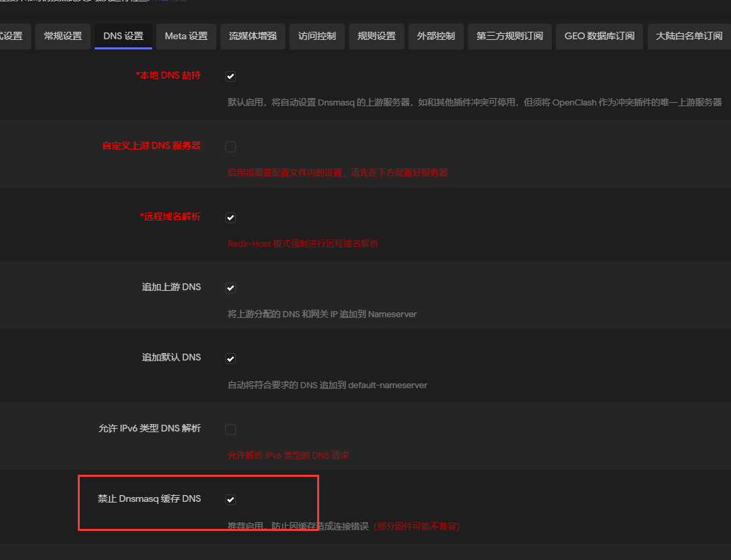The image size is (731, 560).
Task: Click the currently active DNS 设置 tab
Action: pos(123,36)
